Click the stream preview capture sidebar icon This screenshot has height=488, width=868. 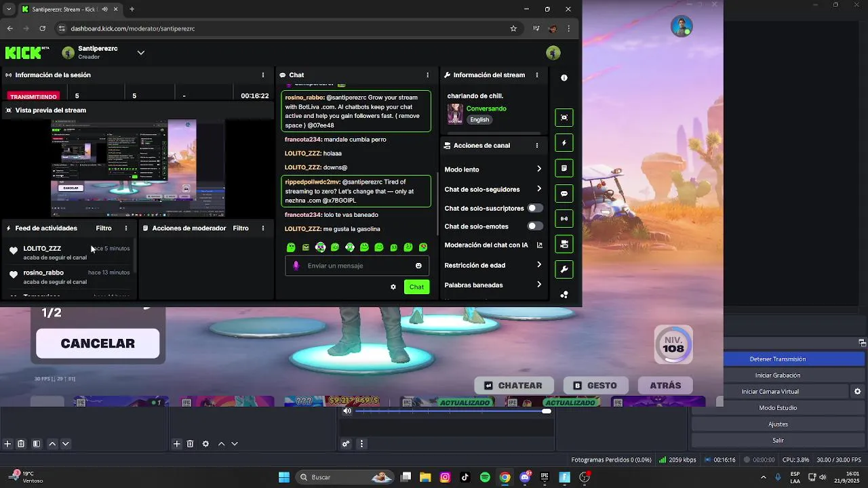pyautogui.click(x=564, y=118)
